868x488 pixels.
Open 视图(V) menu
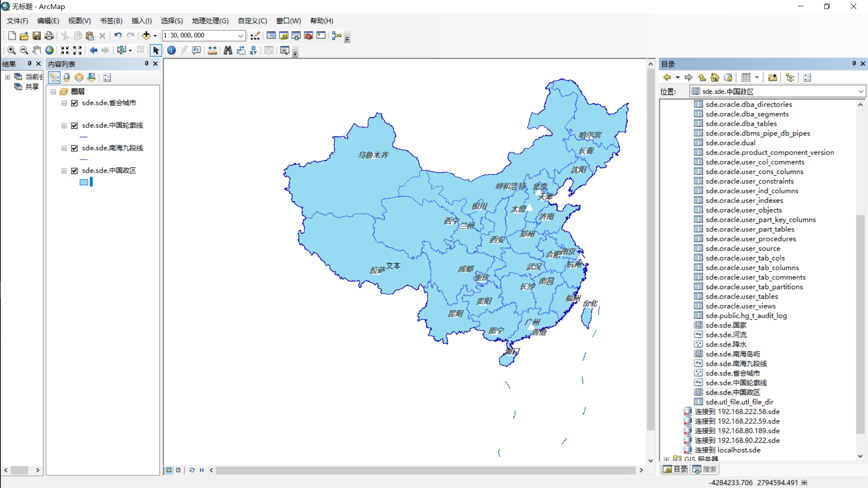coord(80,21)
